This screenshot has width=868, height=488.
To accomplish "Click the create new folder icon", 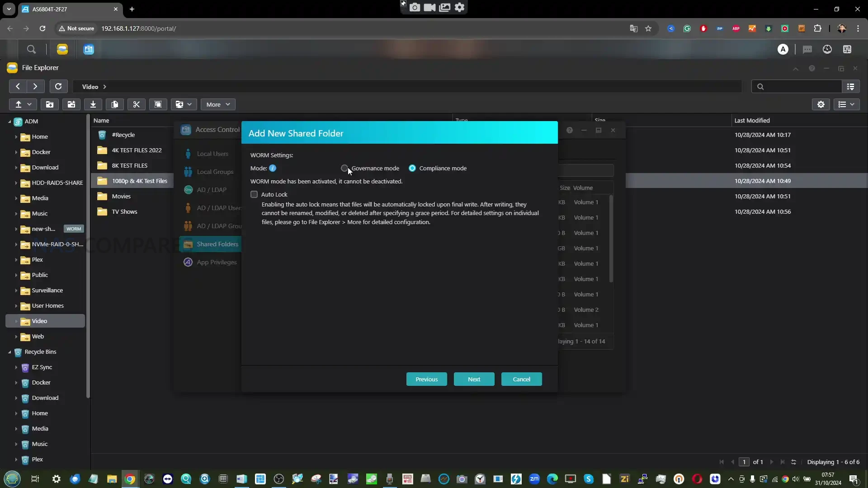I will tap(50, 104).
